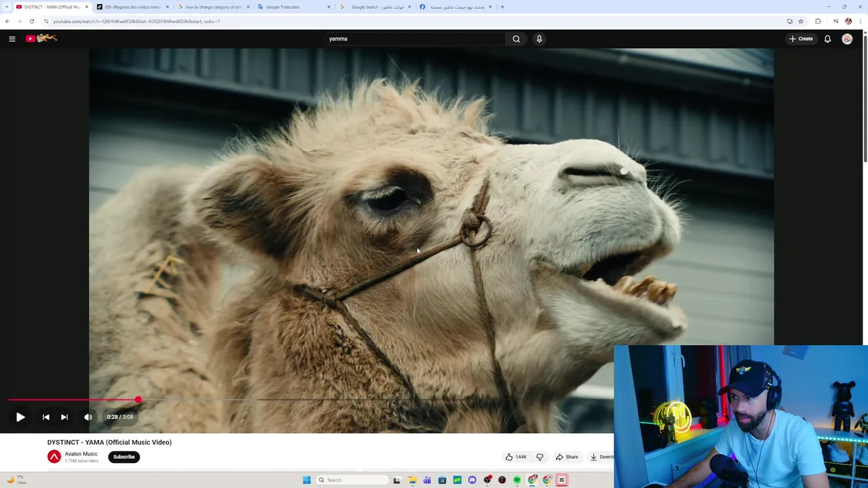Like the video with 144K likes
Image resolution: width=868 pixels, height=488 pixels.
(516, 457)
